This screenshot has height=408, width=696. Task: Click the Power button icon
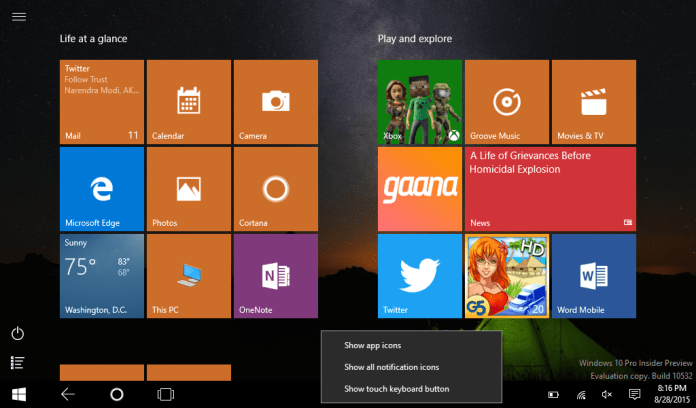point(18,333)
